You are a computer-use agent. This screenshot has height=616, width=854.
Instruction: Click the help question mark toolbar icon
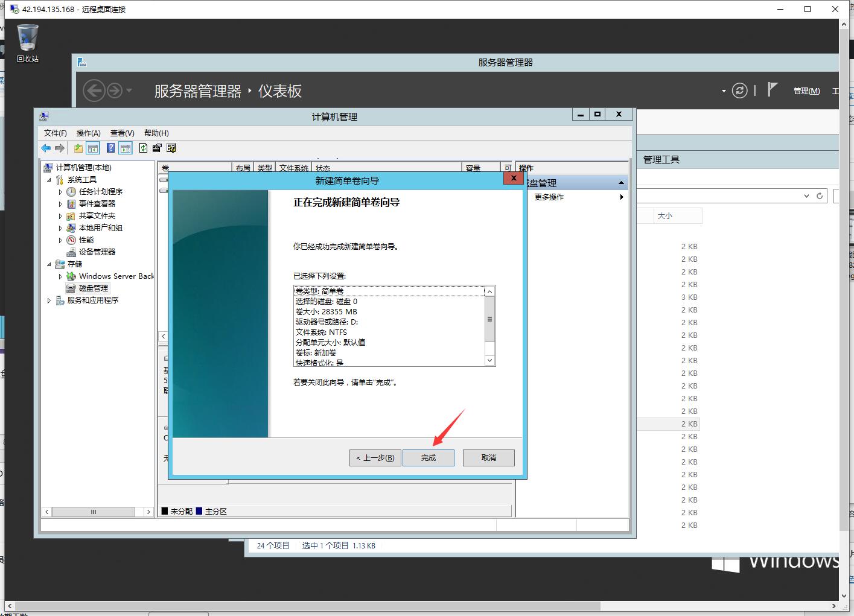(110, 148)
